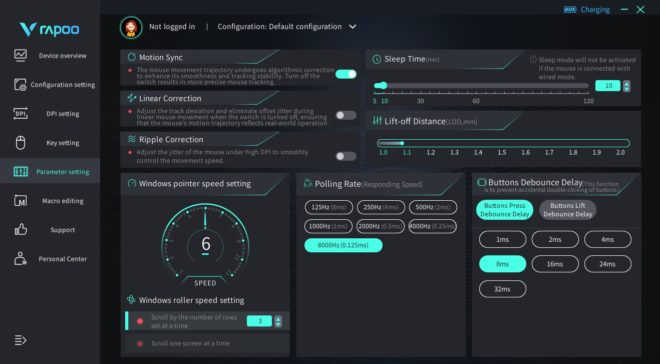Click the Configuration setting gear icon
660x364 pixels.
point(20,85)
